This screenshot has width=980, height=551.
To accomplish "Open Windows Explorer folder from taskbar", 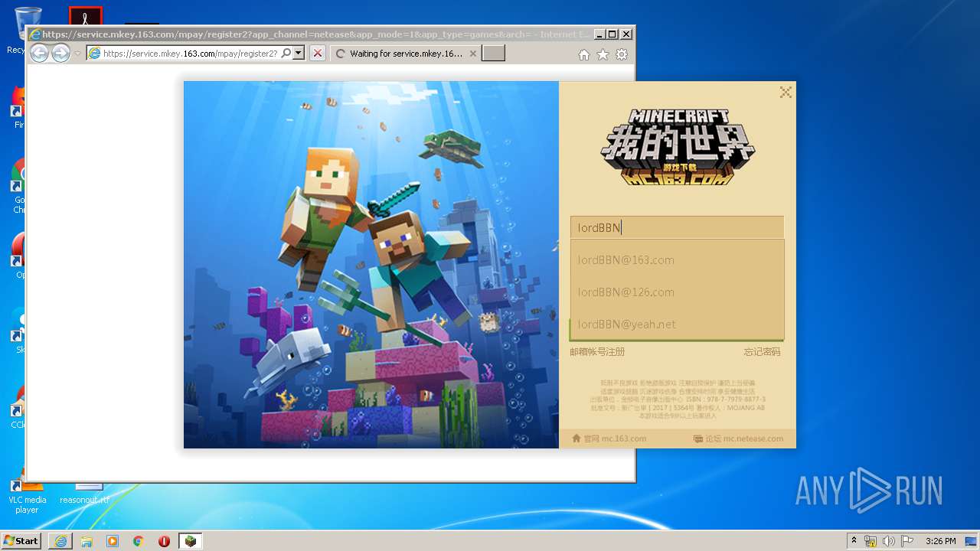I will tap(87, 541).
